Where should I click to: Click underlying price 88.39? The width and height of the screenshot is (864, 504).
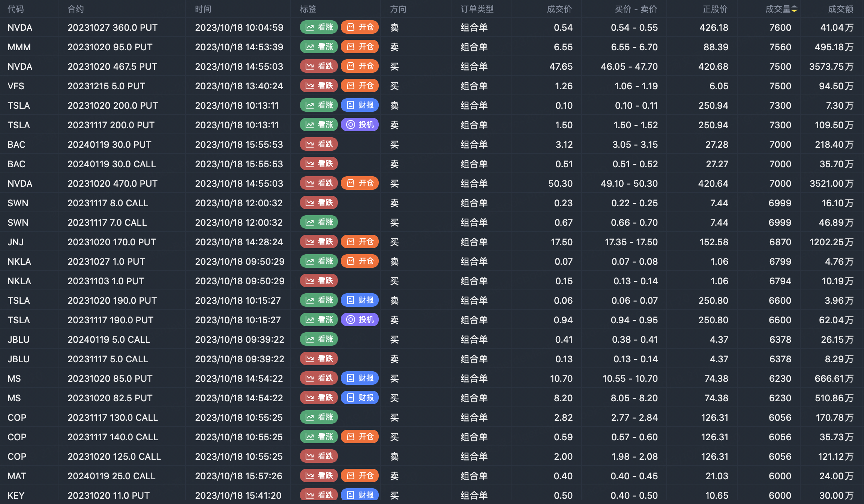(716, 47)
